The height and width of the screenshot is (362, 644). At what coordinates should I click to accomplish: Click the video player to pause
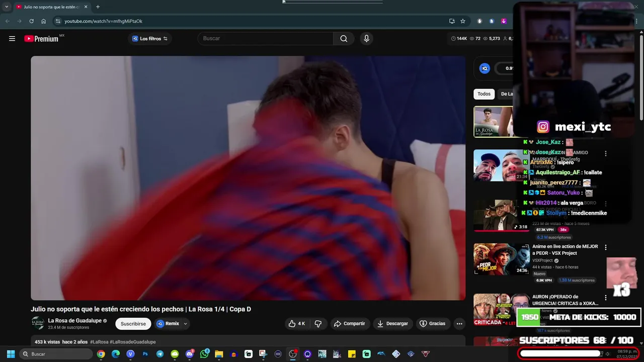pos(248,178)
